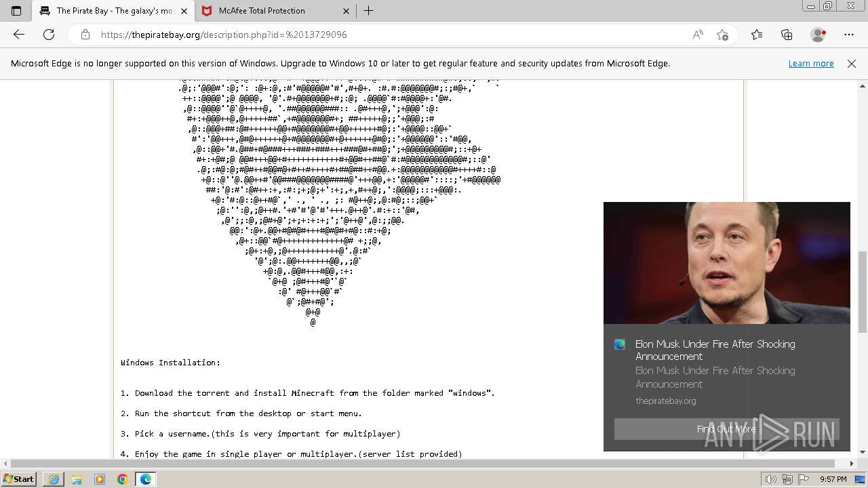This screenshot has width=868, height=488.
Task: Open the Favorites list
Action: tap(757, 35)
